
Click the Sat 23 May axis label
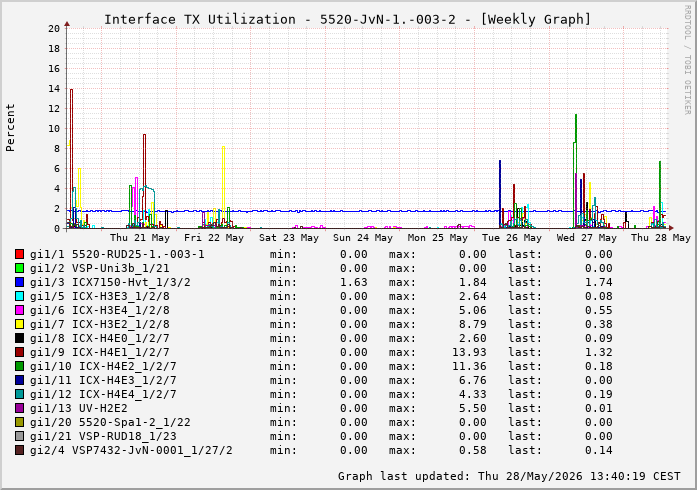[x=289, y=238]
